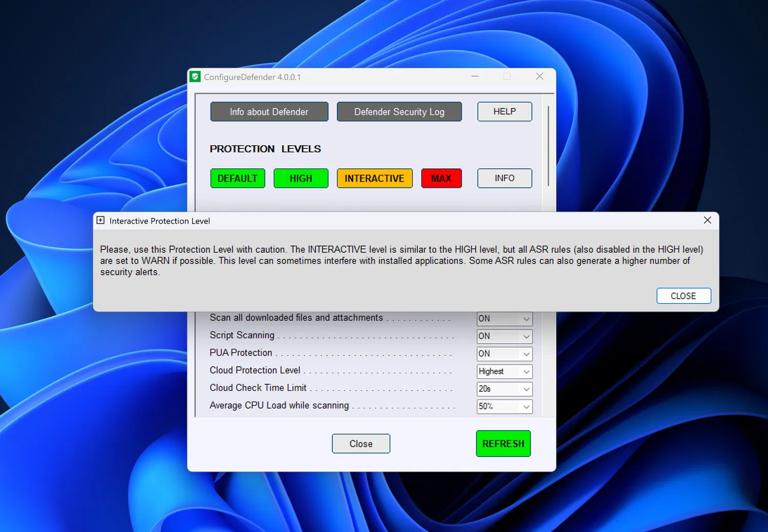Click the HELP button
The width and height of the screenshot is (768, 532).
(x=504, y=112)
